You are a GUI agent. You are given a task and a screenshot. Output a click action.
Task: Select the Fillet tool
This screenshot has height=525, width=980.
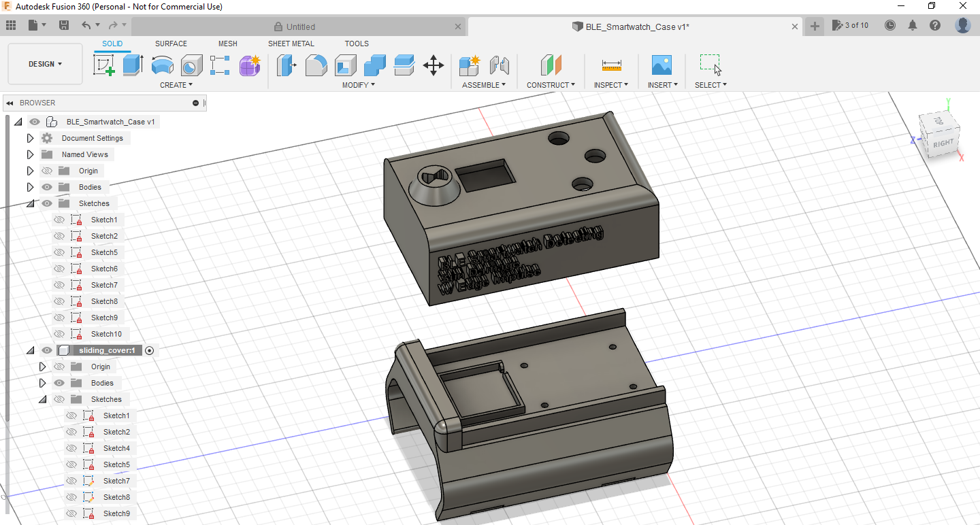tap(316, 65)
